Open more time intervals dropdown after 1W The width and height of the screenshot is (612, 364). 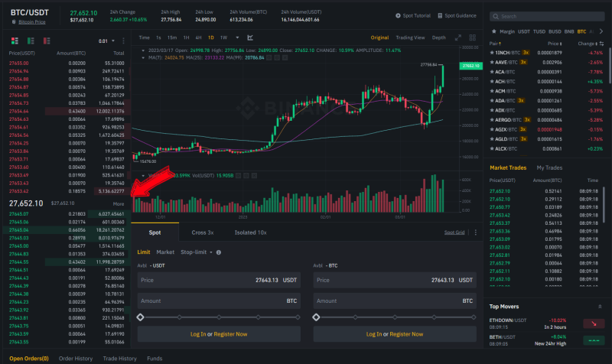coord(237,37)
